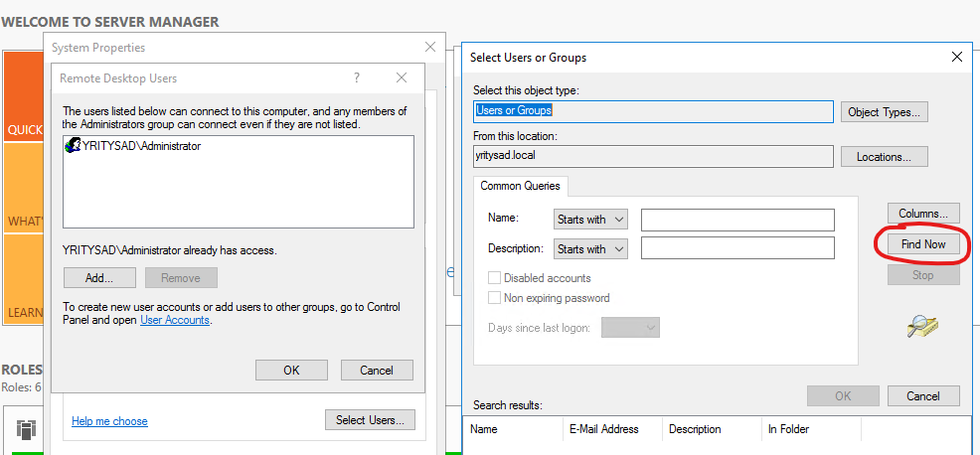This screenshot has height=455, width=980.
Task: Select the Common Queries tab
Action: coord(520,186)
